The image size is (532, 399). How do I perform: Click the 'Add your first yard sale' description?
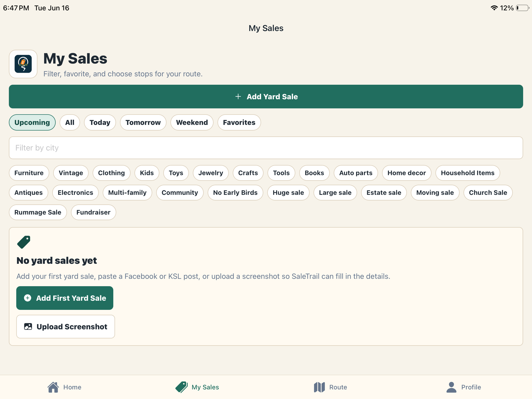pos(203,276)
